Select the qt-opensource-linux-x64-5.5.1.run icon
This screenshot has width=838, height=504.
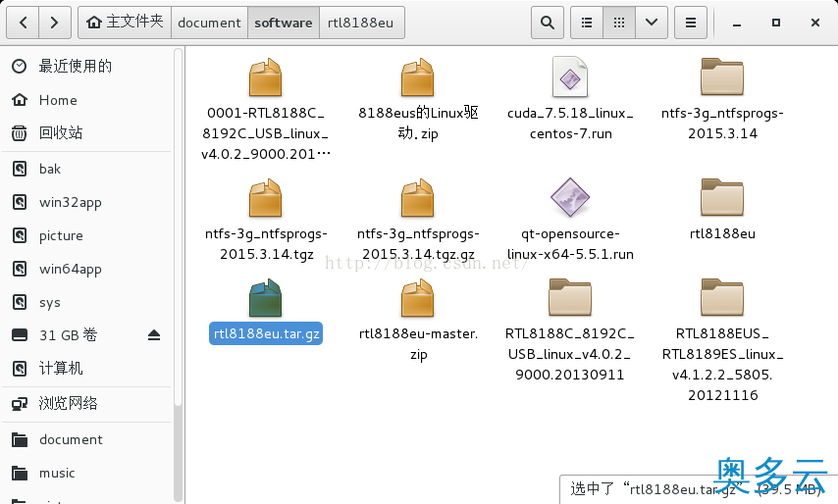pos(570,197)
